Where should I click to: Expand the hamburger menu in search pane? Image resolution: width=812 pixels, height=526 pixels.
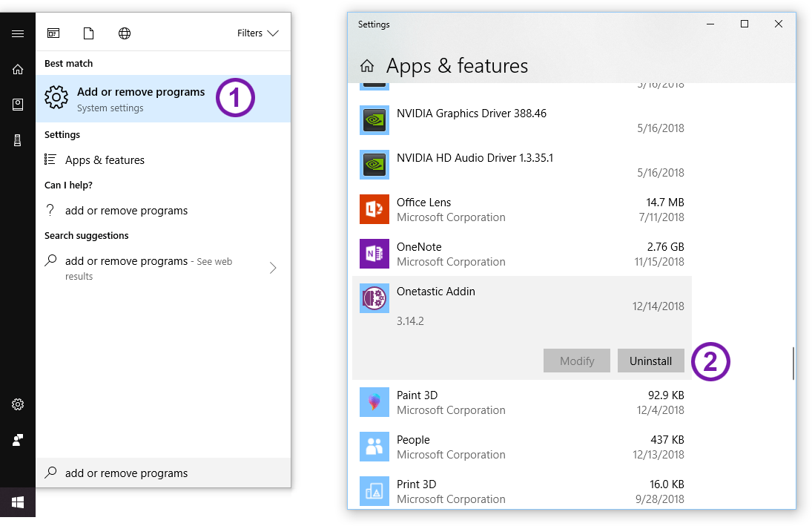17,33
